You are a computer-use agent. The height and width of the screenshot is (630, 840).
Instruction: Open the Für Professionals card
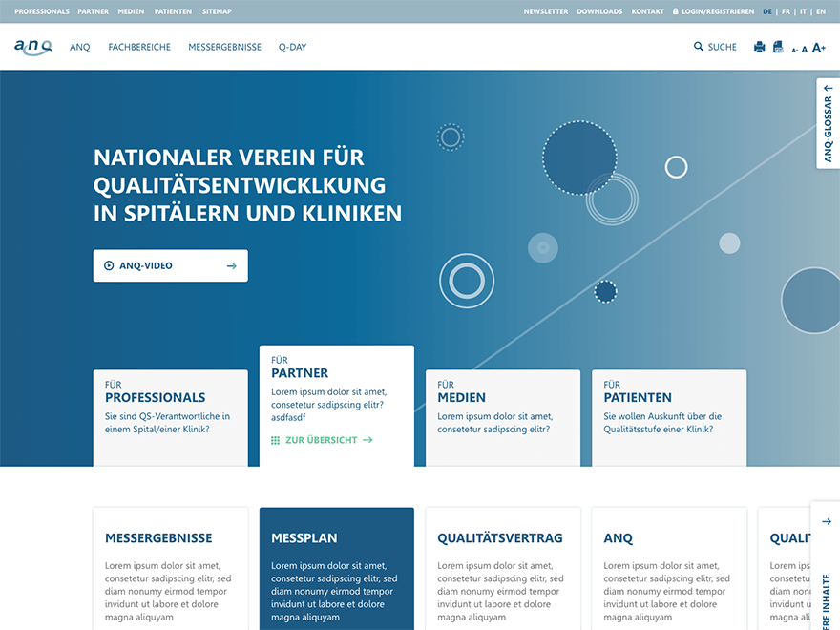pos(170,418)
